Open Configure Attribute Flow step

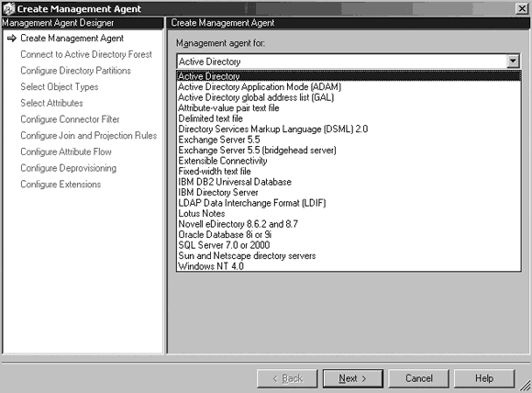click(x=66, y=152)
